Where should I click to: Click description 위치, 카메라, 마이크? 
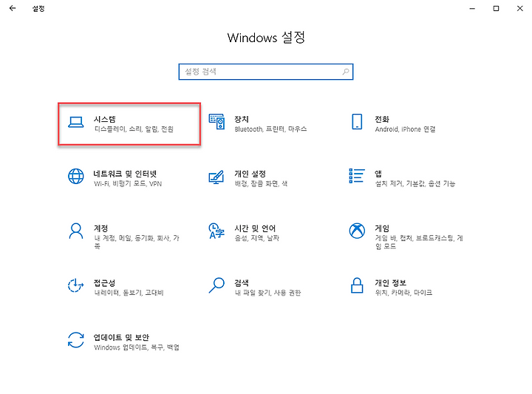[403, 293]
